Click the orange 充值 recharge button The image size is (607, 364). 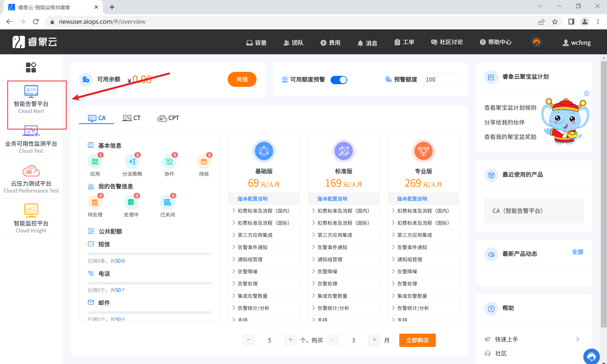(242, 79)
